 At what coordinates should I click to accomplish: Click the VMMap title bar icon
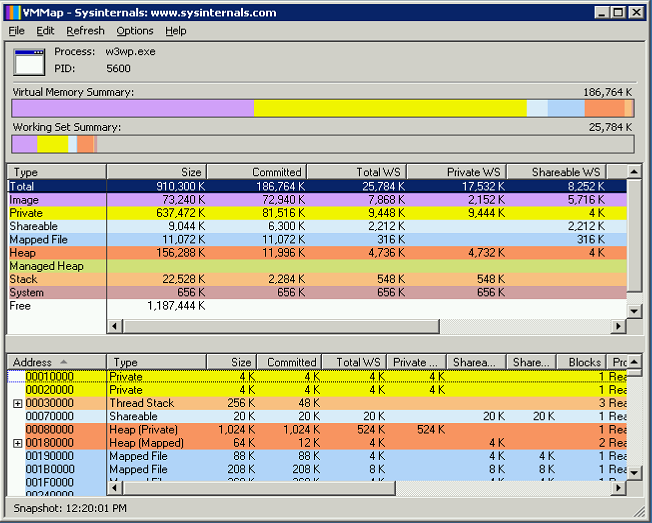(x=12, y=13)
